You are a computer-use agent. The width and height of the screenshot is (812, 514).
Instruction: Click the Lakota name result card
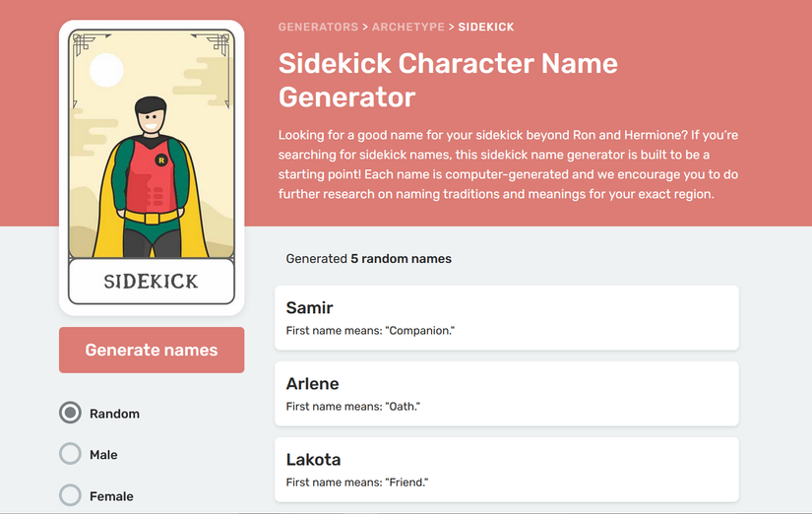[x=506, y=469]
